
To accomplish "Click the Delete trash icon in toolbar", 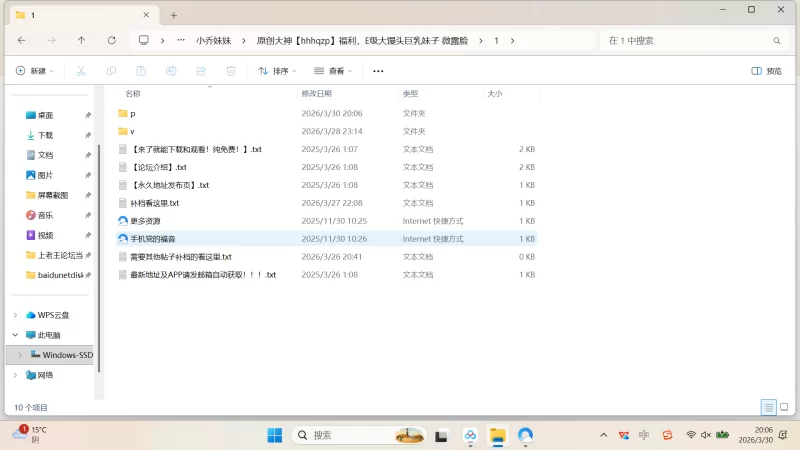I will click(231, 71).
